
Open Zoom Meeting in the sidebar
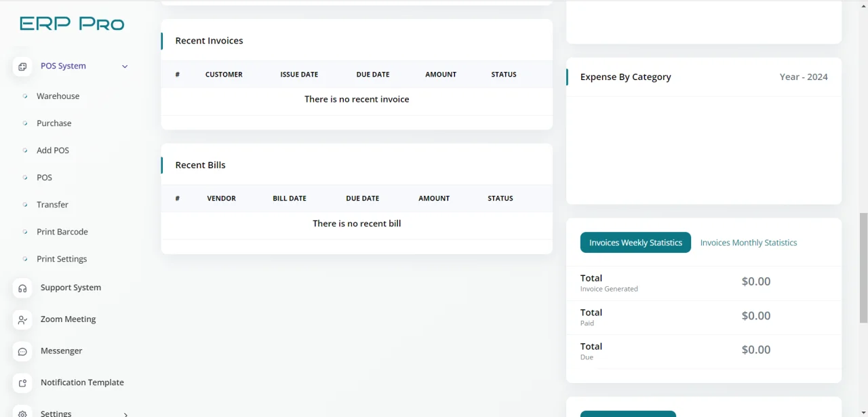tap(68, 319)
